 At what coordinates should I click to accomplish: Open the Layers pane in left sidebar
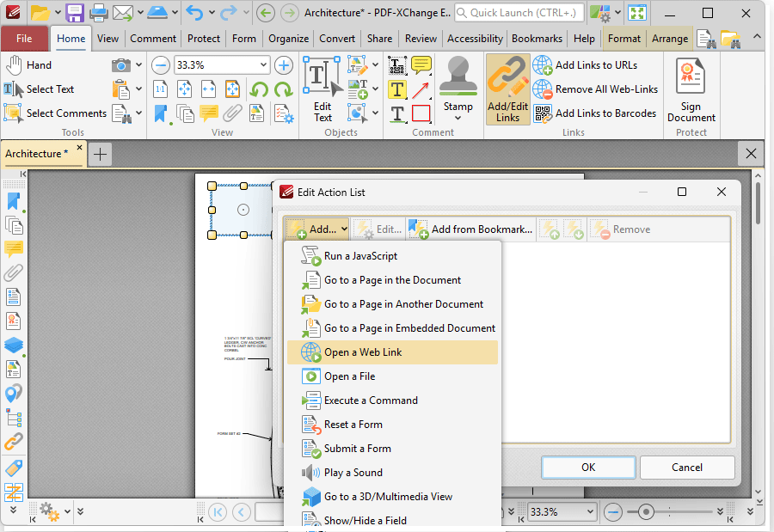coord(14,345)
